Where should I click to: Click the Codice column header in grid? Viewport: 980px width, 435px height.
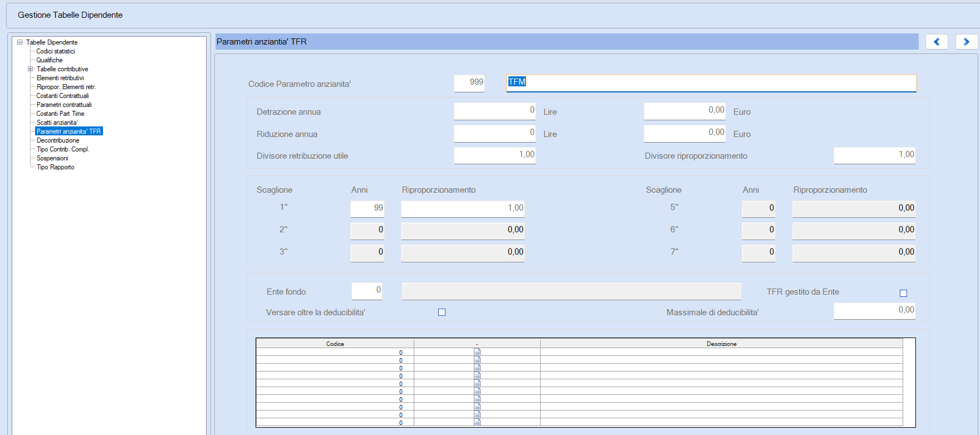(335, 344)
